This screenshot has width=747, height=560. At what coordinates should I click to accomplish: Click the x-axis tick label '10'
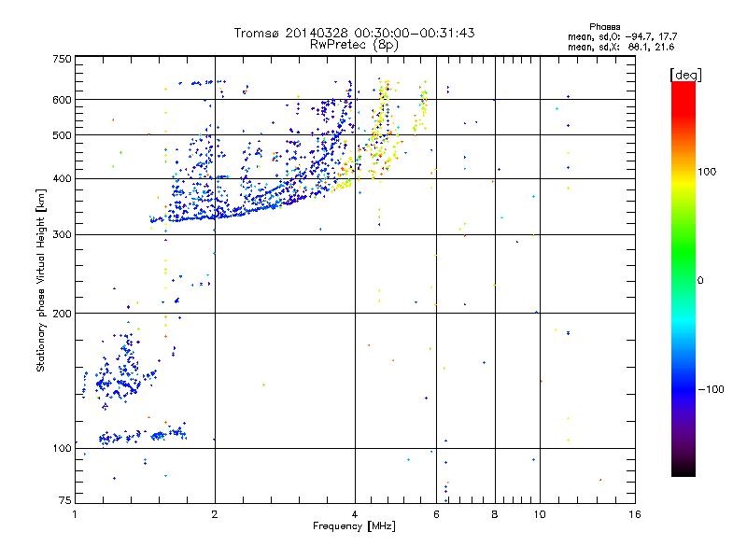pos(540,514)
